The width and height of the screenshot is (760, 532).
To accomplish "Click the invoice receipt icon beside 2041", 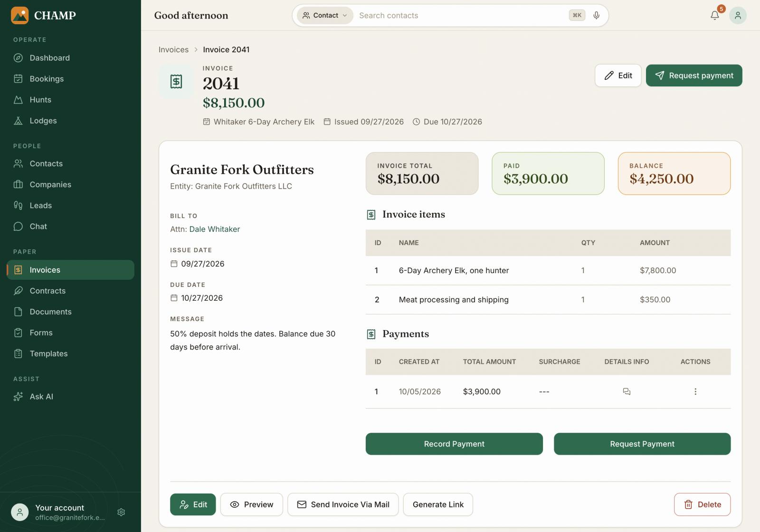I will [176, 81].
